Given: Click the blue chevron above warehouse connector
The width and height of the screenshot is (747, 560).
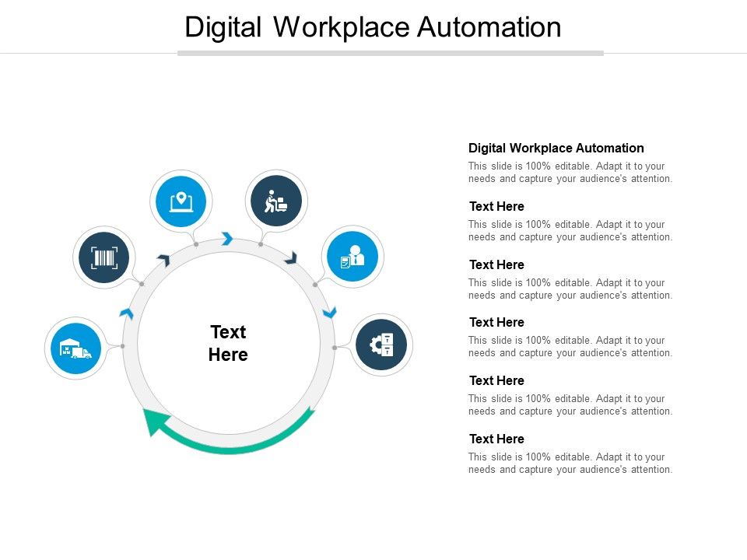Looking at the screenshot, I should coord(126,313).
